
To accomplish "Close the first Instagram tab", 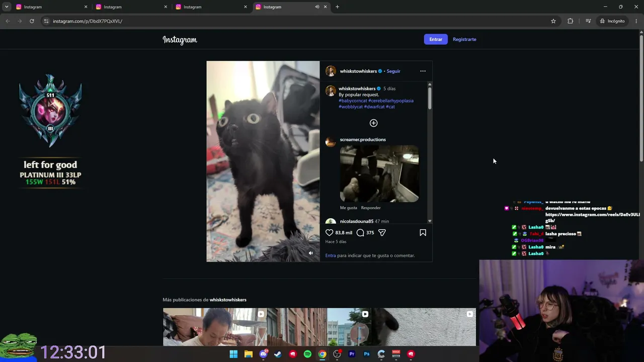I will point(86,7).
